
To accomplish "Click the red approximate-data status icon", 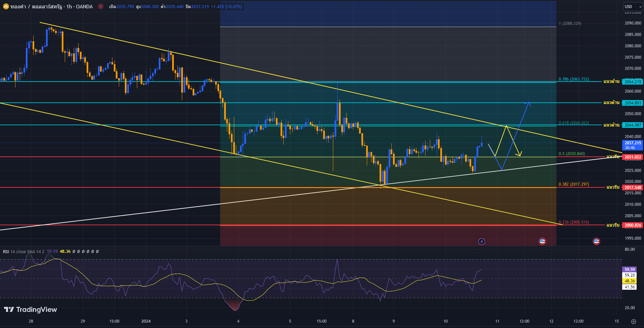I will 101,6.
